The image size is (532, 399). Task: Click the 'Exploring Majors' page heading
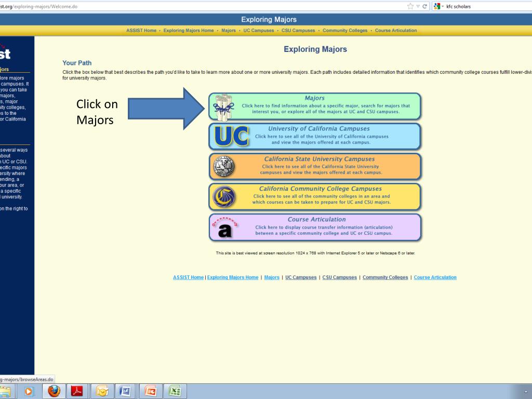[315, 49]
